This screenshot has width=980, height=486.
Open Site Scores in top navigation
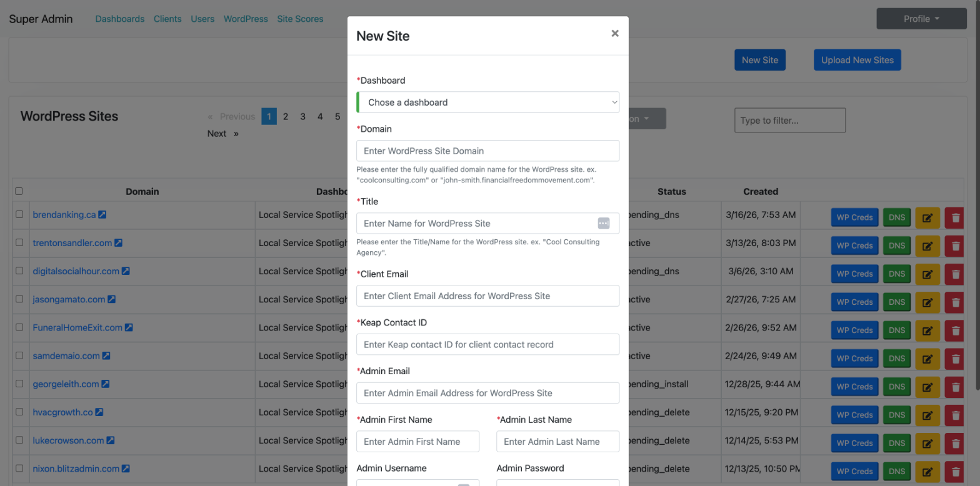[300, 19]
